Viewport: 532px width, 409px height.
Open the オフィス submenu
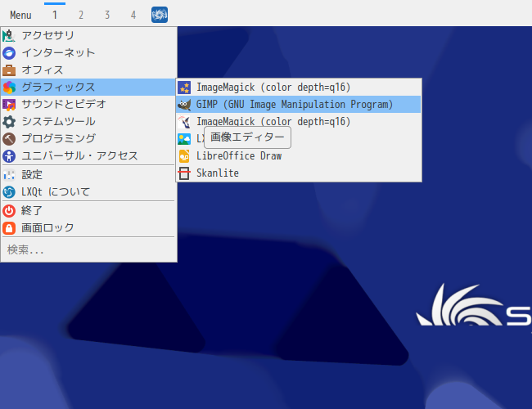[x=88, y=70]
